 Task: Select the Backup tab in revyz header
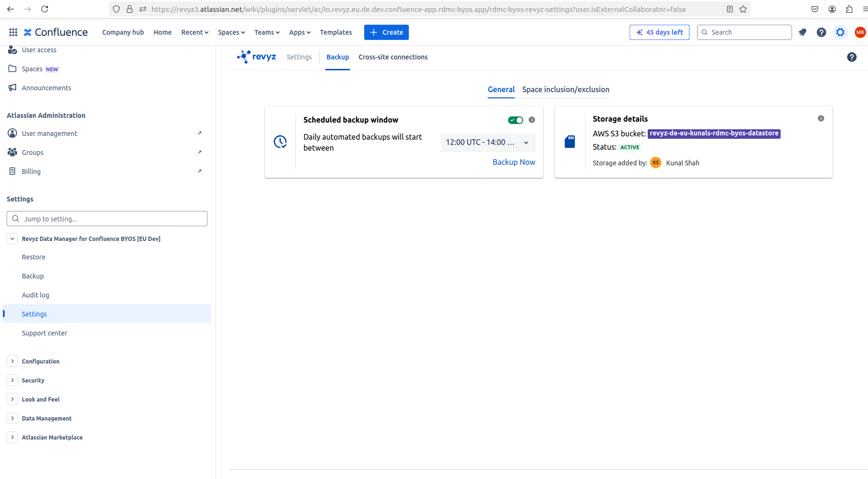click(x=338, y=57)
